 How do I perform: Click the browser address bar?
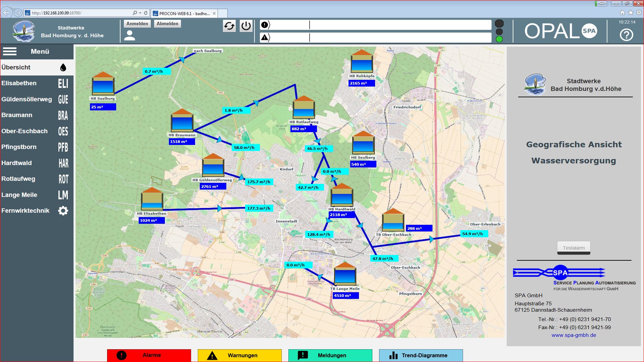[x=81, y=13]
